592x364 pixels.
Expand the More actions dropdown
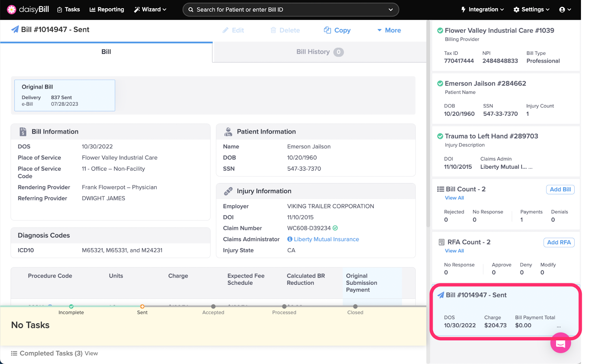389,30
